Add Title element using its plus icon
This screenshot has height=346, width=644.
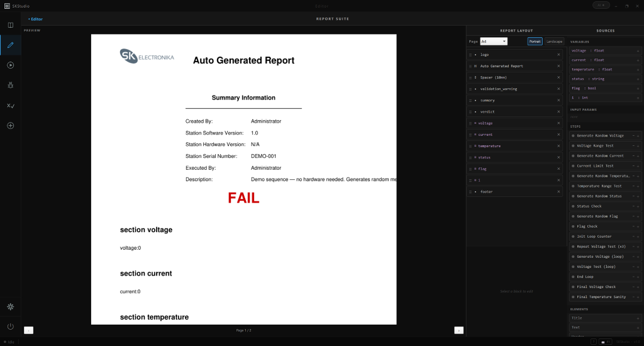(638, 318)
